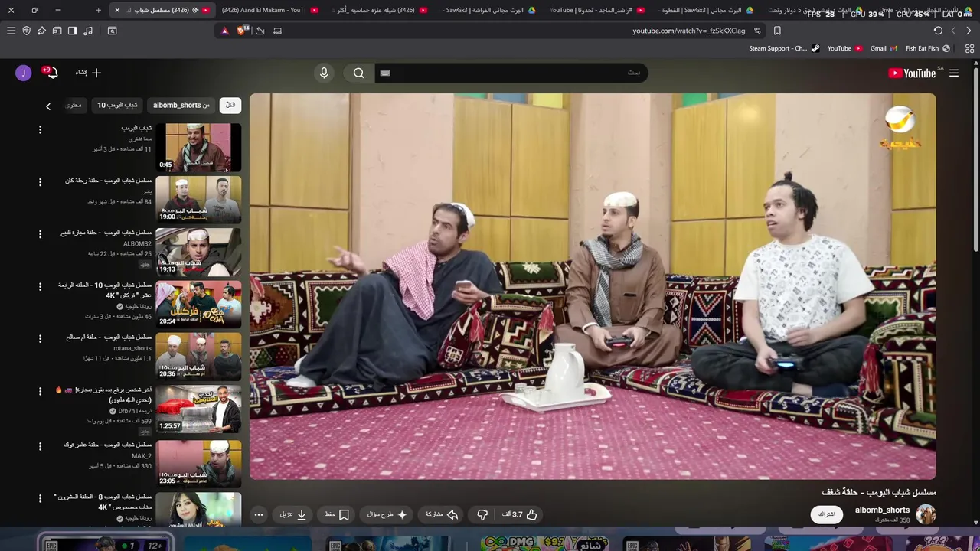Click the rotana_shorts channel name
980x551 pixels.
point(132,348)
